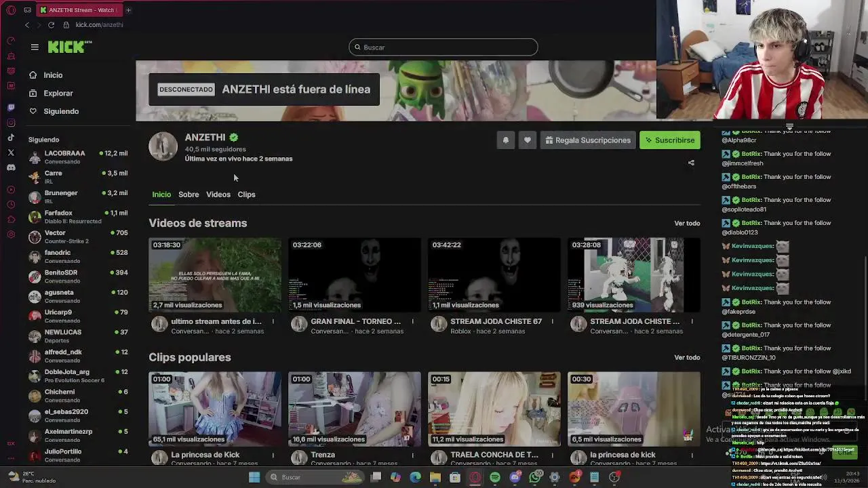This screenshot has height=488, width=868.
Task: Open options menu for 'Trenza' clip
Action: tap(413, 455)
